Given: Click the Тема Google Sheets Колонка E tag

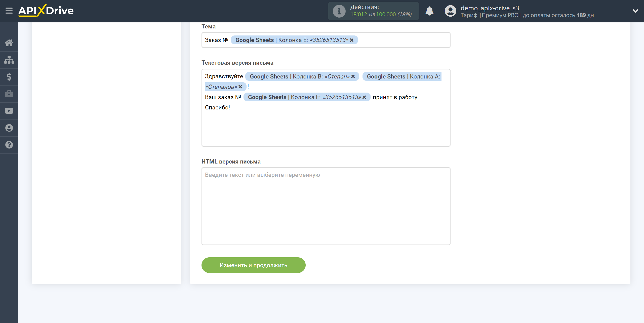Looking at the screenshot, I should (x=294, y=40).
